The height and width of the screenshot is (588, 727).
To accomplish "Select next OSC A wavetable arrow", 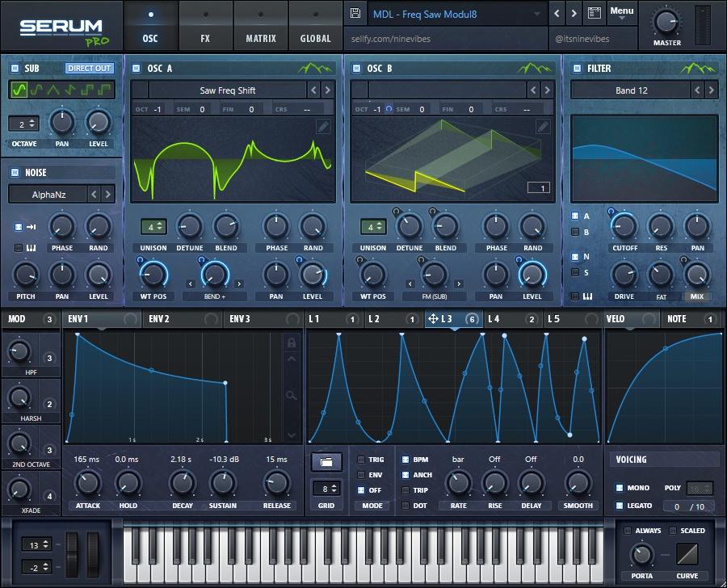I will [x=327, y=90].
